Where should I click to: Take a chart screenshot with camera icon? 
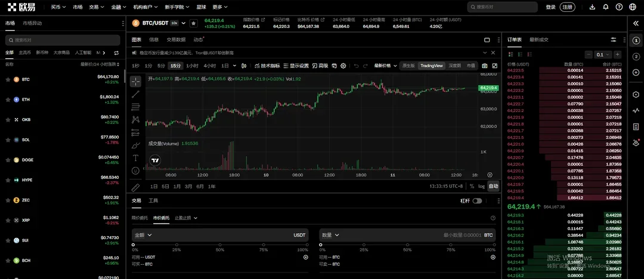[x=485, y=66]
